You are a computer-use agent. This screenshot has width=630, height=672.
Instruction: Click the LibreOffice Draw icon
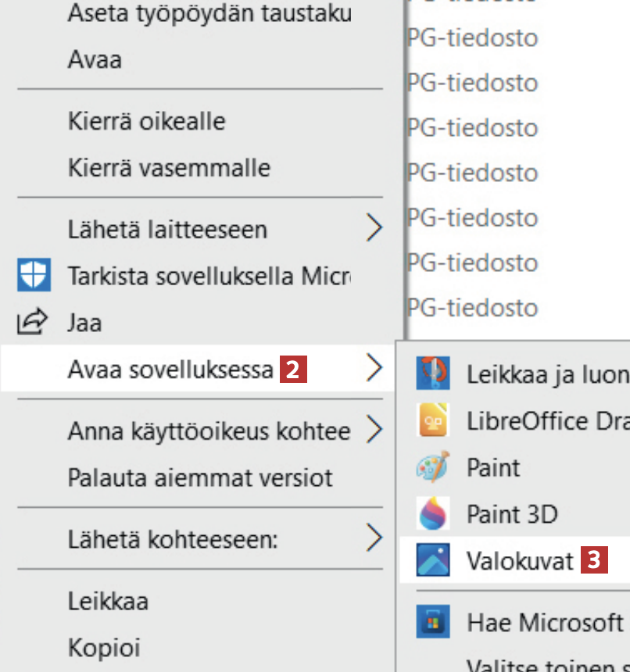coord(431,421)
